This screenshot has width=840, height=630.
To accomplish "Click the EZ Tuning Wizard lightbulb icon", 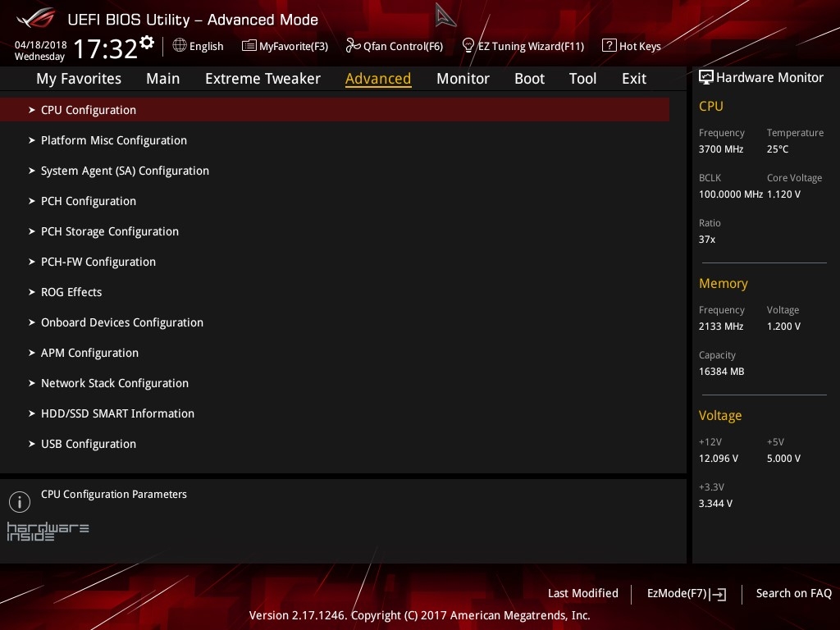I will [468, 46].
